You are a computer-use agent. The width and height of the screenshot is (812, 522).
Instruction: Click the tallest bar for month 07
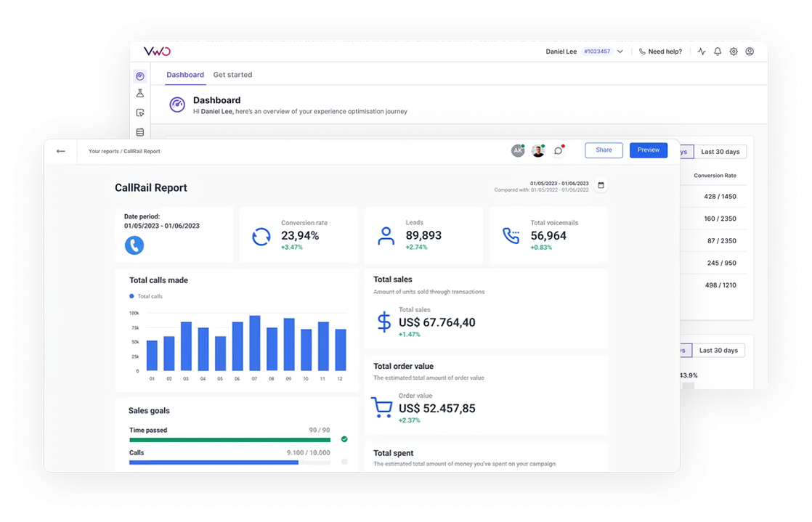tap(255, 343)
